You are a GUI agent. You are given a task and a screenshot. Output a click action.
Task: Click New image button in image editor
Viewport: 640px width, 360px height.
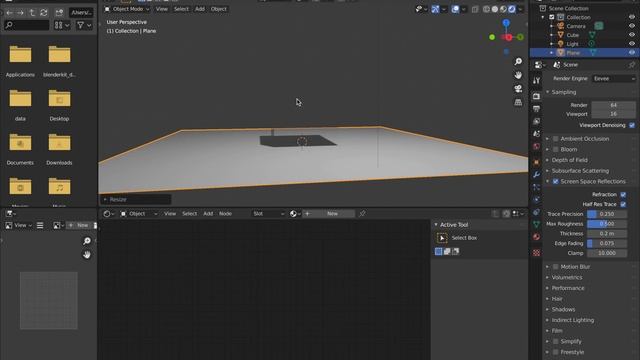tap(78, 225)
